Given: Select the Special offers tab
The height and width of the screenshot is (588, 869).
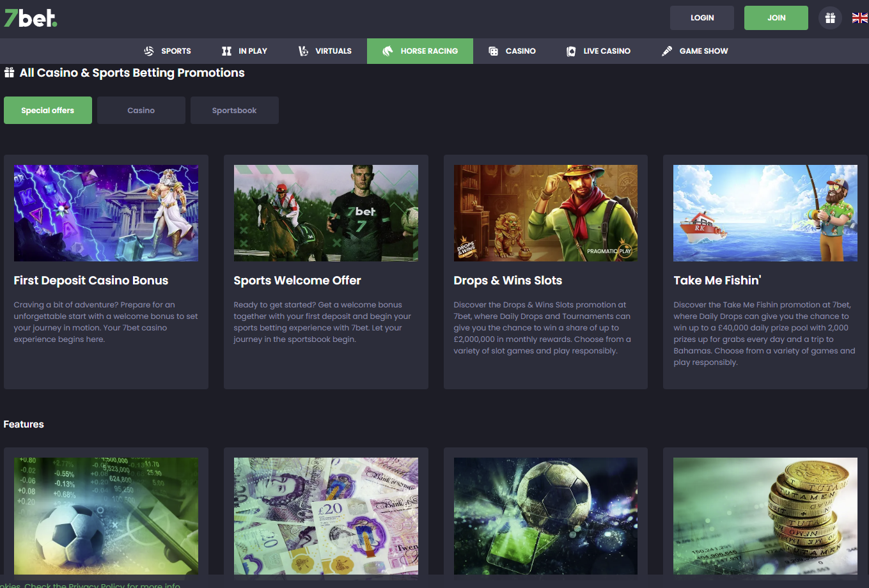Looking at the screenshot, I should click(x=48, y=111).
